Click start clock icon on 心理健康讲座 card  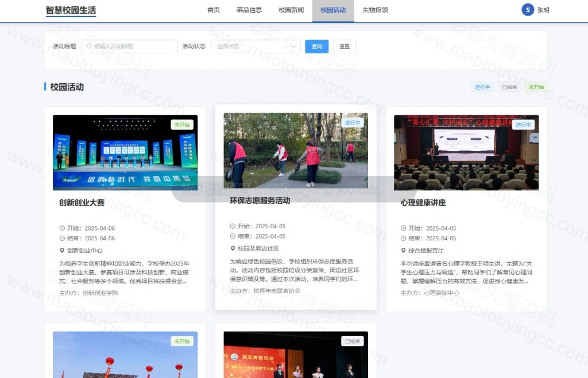pyautogui.click(x=403, y=228)
